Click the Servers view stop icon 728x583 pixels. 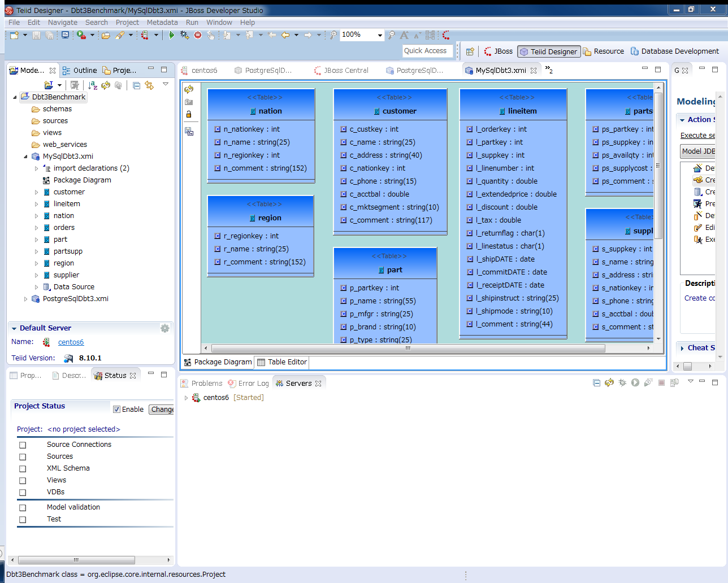pos(661,383)
